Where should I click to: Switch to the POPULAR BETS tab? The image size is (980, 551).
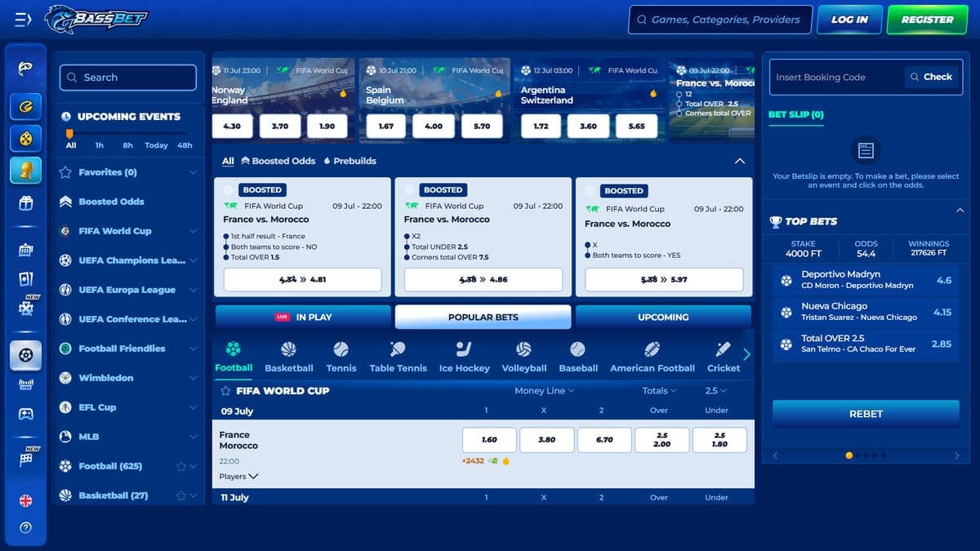click(483, 317)
